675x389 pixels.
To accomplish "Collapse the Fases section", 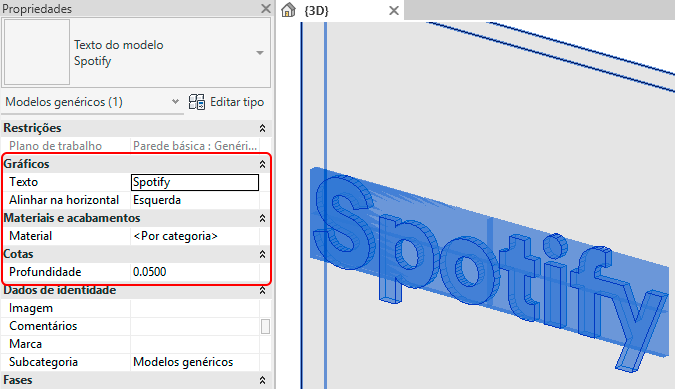I will coord(262,380).
